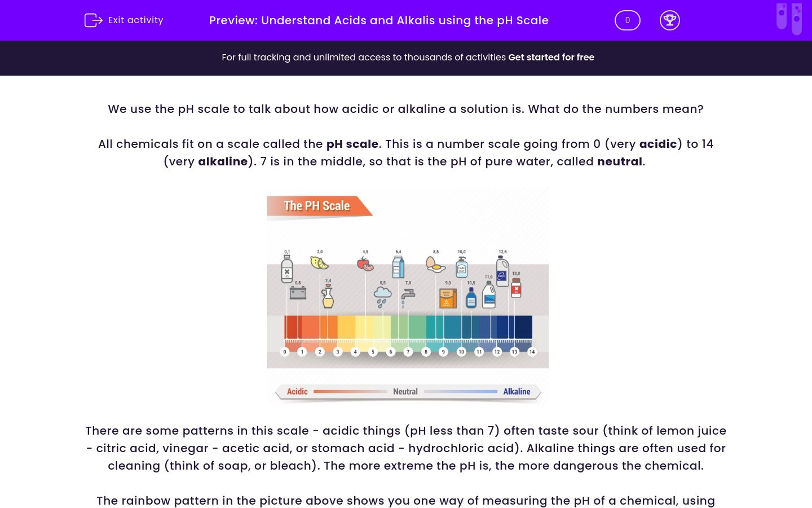Click the number 7 circle on the scale
Image resolution: width=812 pixels, height=508 pixels.
coord(408,352)
